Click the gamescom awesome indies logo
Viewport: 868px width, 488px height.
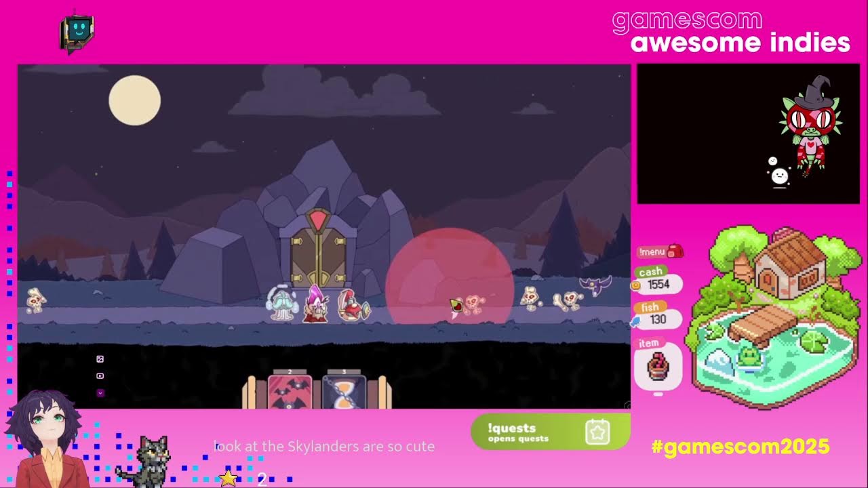point(731,32)
